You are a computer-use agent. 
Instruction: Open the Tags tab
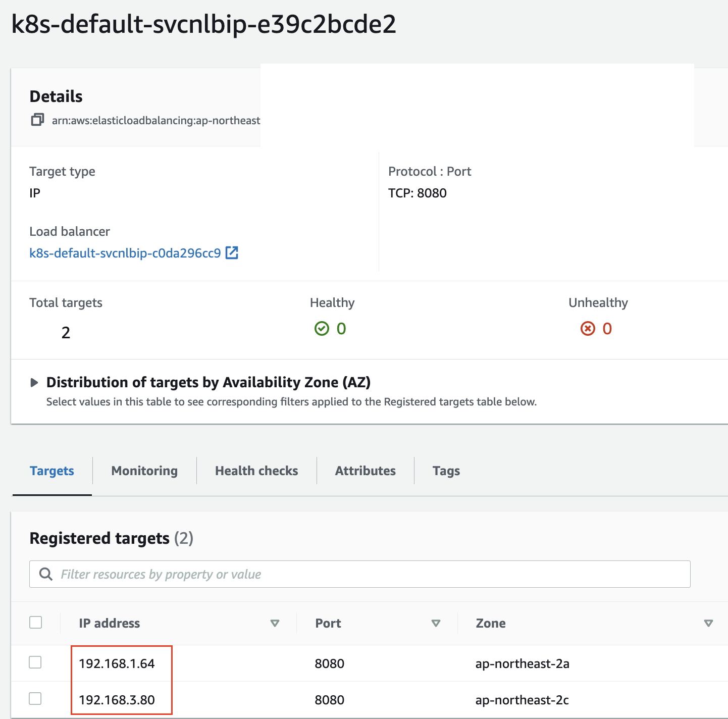[x=446, y=471]
